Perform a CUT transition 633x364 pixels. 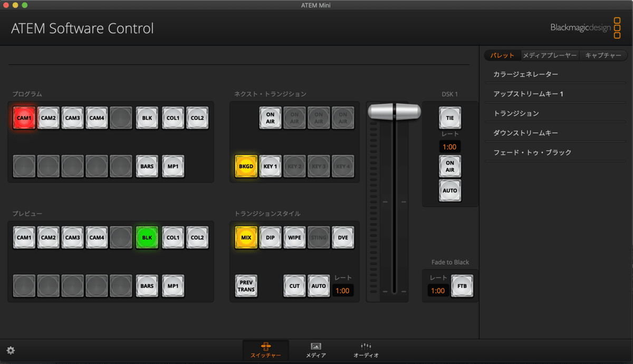(x=294, y=285)
